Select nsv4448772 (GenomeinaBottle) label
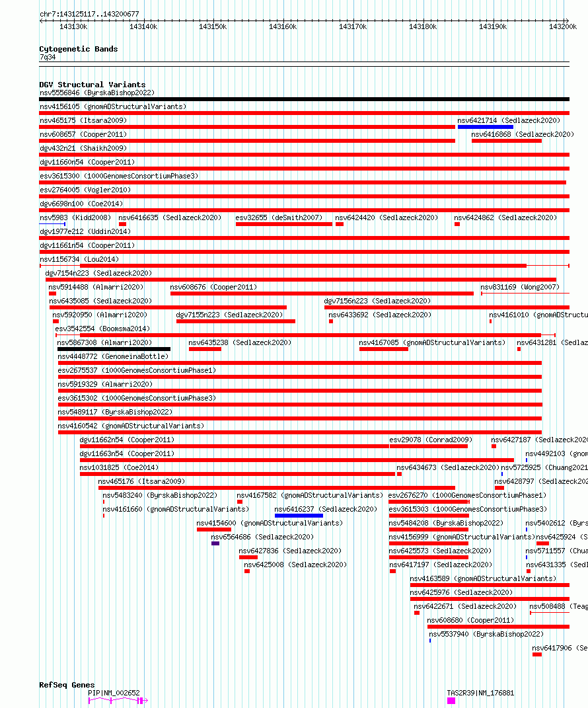This screenshot has height=708, width=588. click(113, 357)
